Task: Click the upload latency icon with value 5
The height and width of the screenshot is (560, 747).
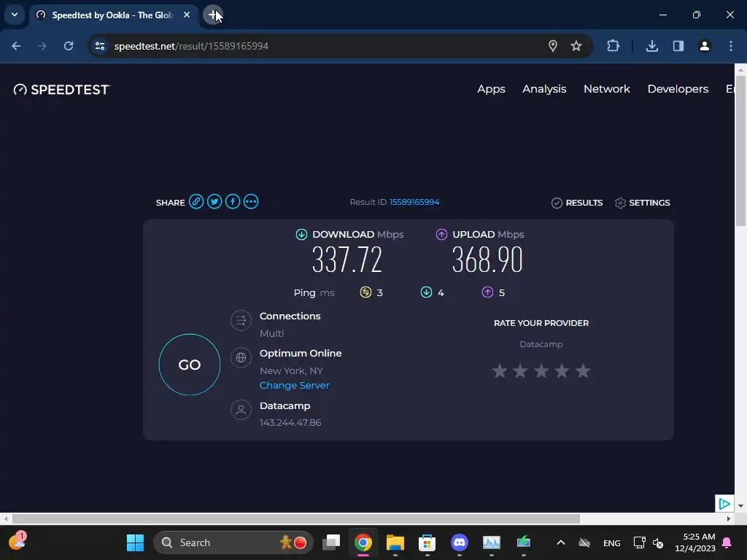Action: coord(487,292)
